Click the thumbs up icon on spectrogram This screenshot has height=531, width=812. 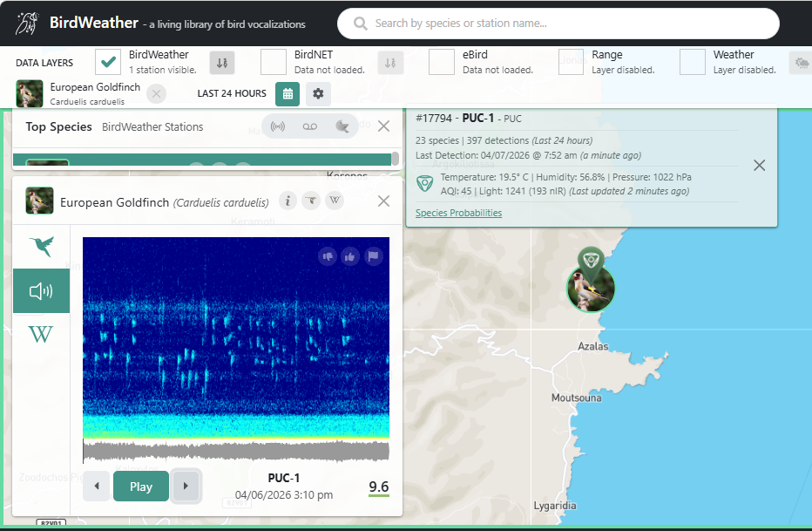point(350,256)
